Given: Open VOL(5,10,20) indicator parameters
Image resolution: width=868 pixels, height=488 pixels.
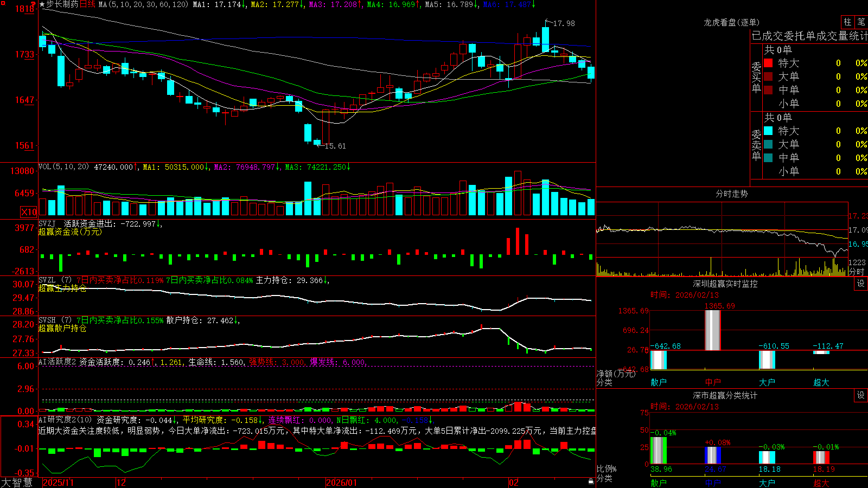Looking at the screenshot, I should [63, 167].
